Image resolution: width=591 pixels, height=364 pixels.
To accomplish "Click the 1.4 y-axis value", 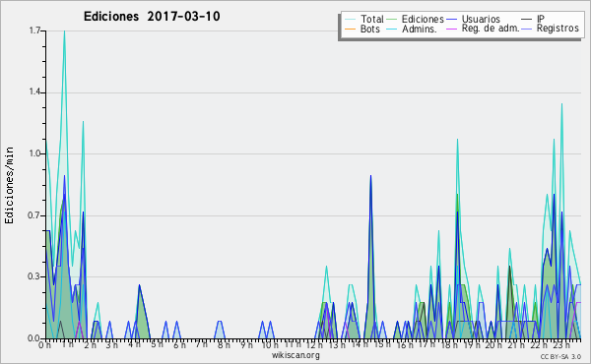I will [x=34, y=92].
